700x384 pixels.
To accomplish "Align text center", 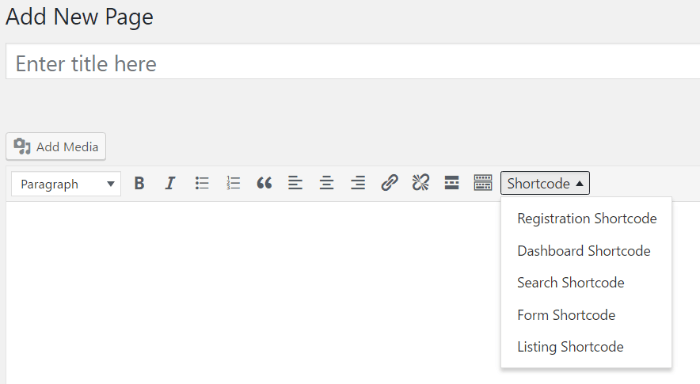I will (326, 183).
